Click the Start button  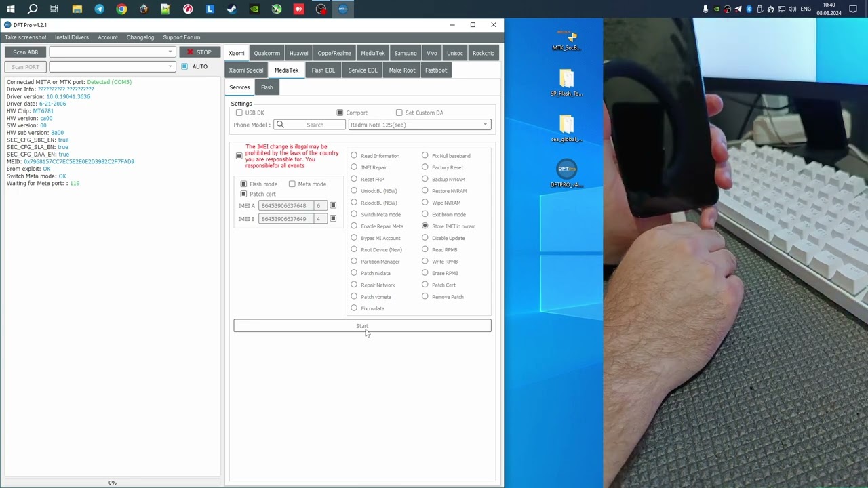[x=362, y=326]
